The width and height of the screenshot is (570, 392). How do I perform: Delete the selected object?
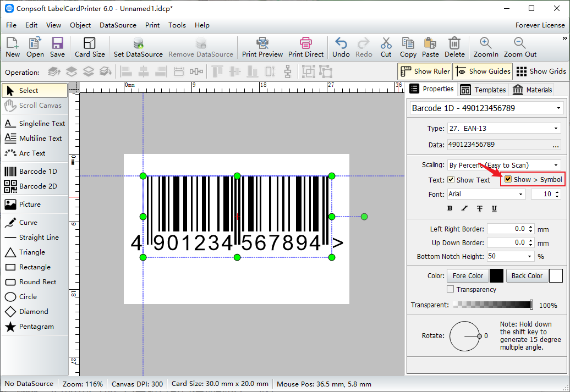pos(454,47)
